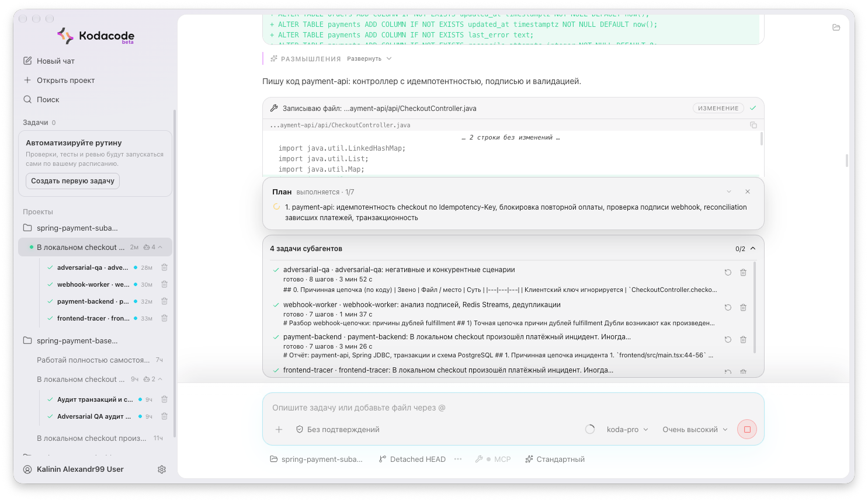This screenshot has height=501, width=868.
Task: Remove the webhook-worker subagent task
Action: tap(743, 308)
